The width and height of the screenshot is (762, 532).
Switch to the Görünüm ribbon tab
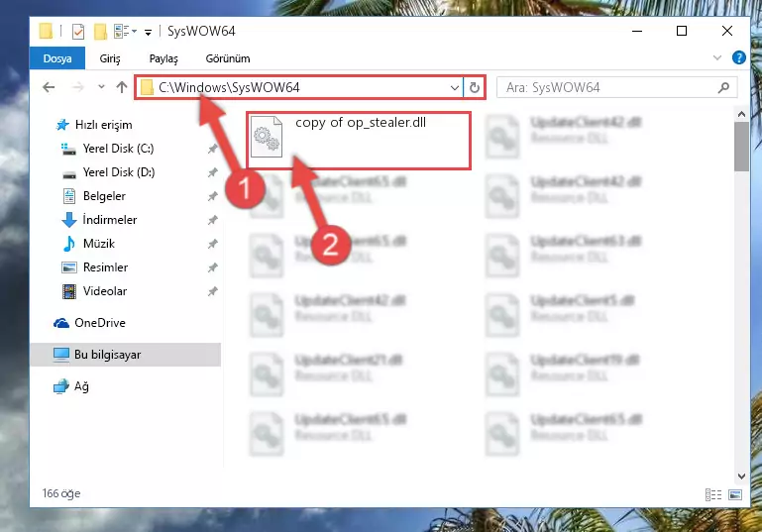pyautogui.click(x=228, y=58)
